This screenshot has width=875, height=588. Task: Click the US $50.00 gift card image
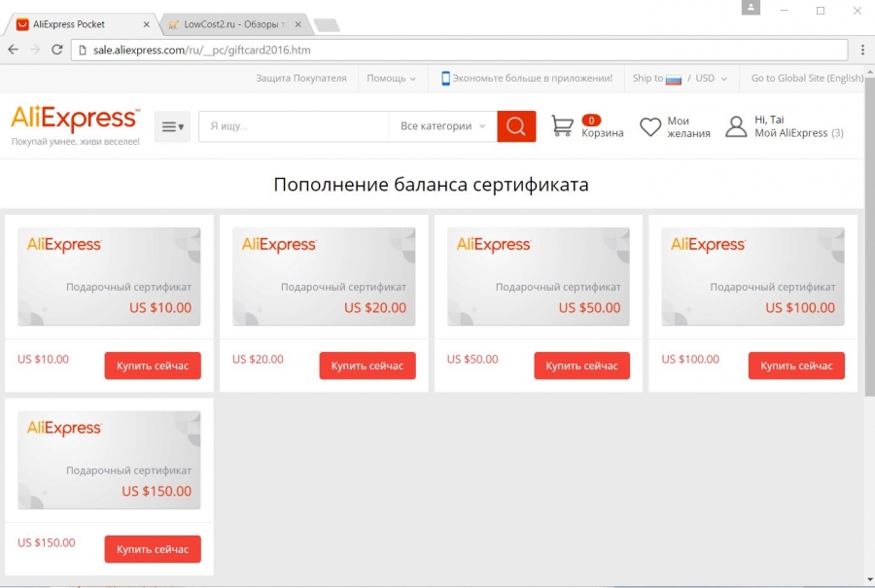point(539,276)
